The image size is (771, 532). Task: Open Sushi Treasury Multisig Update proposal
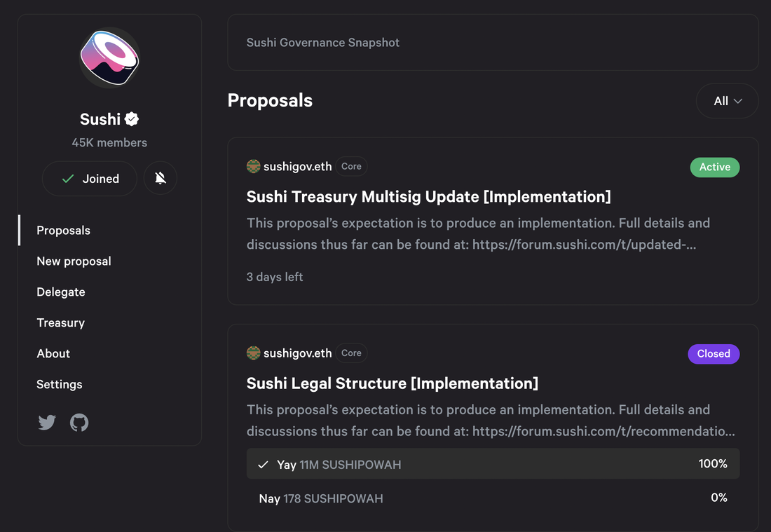(428, 197)
